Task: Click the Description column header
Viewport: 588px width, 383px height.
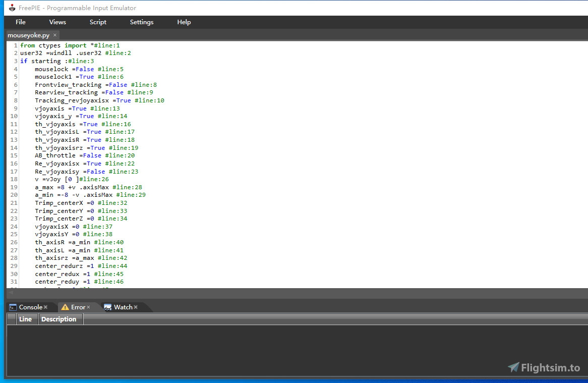Action: pos(59,319)
